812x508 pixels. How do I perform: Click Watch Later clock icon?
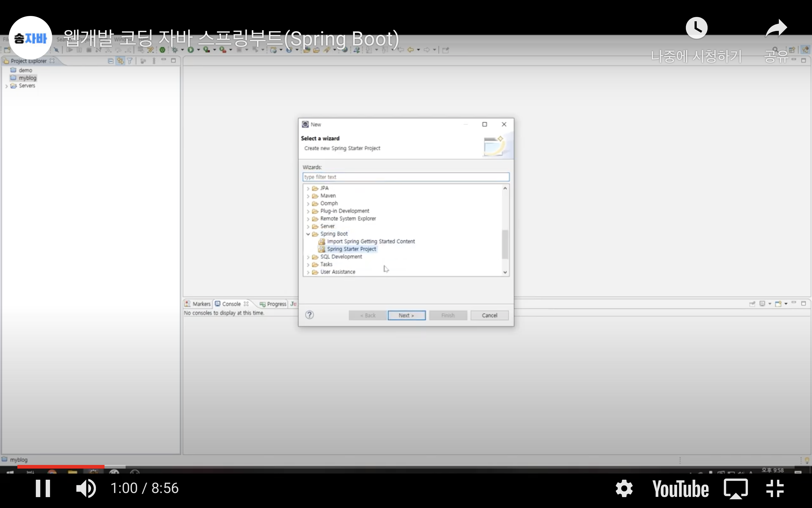point(696,28)
